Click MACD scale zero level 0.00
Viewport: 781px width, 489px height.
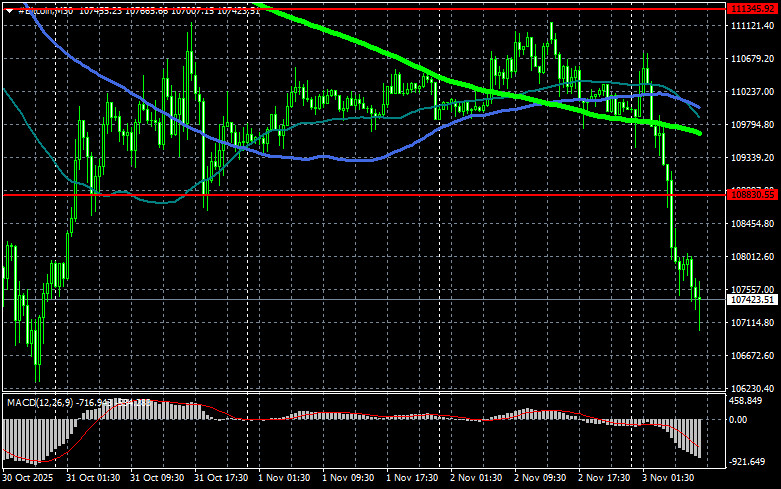(738, 420)
